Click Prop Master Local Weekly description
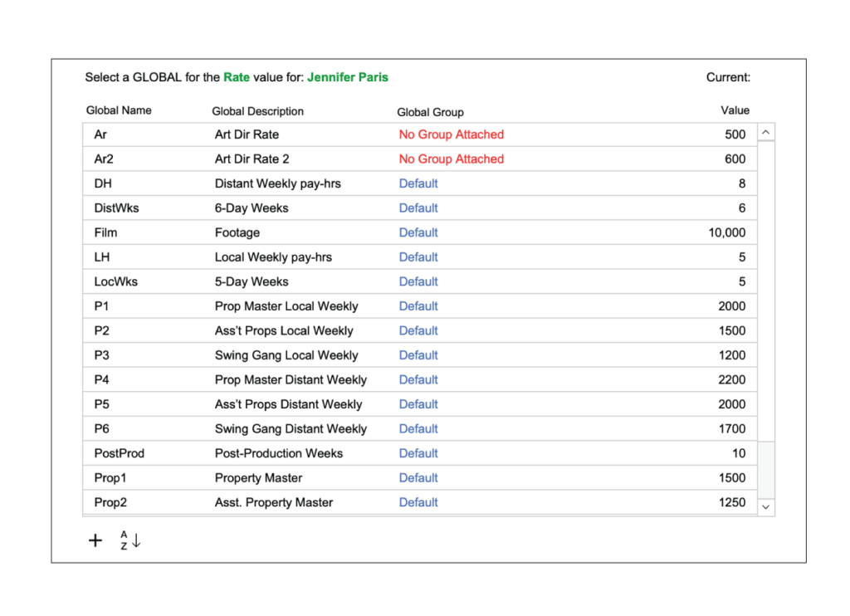The height and width of the screenshot is (616, 850). click(x=286, y=306)
